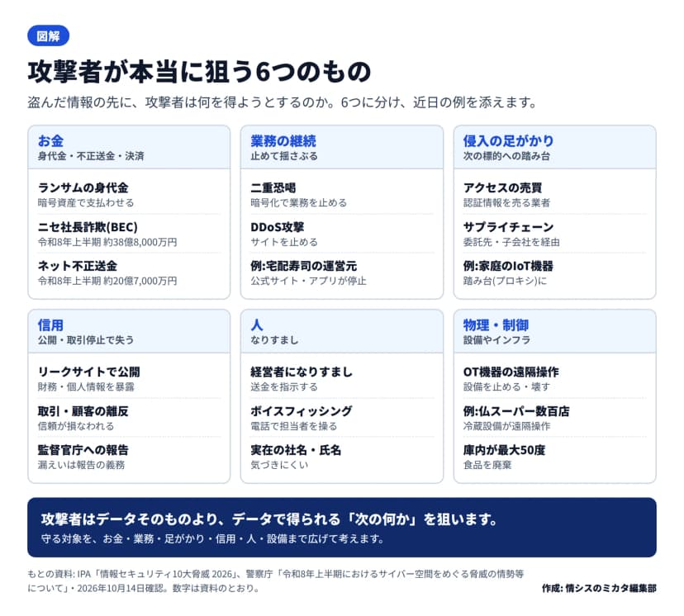
Task: Click the リークサイトで公開 item
Action: click(89, 372)
